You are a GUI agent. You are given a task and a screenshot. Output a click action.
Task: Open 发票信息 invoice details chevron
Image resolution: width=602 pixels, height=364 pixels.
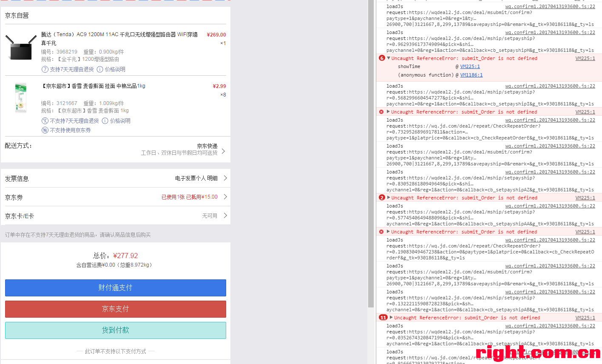pos(225,178)
